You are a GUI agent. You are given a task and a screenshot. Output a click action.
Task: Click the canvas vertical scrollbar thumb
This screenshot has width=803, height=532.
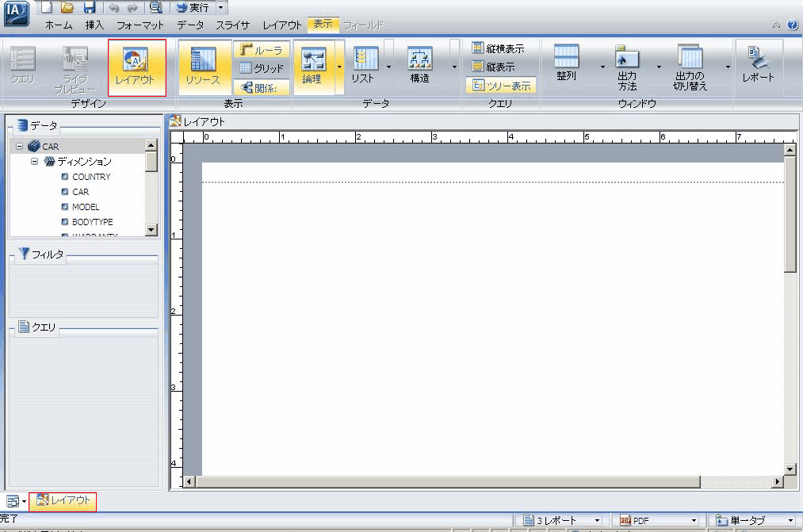(790, 214)
